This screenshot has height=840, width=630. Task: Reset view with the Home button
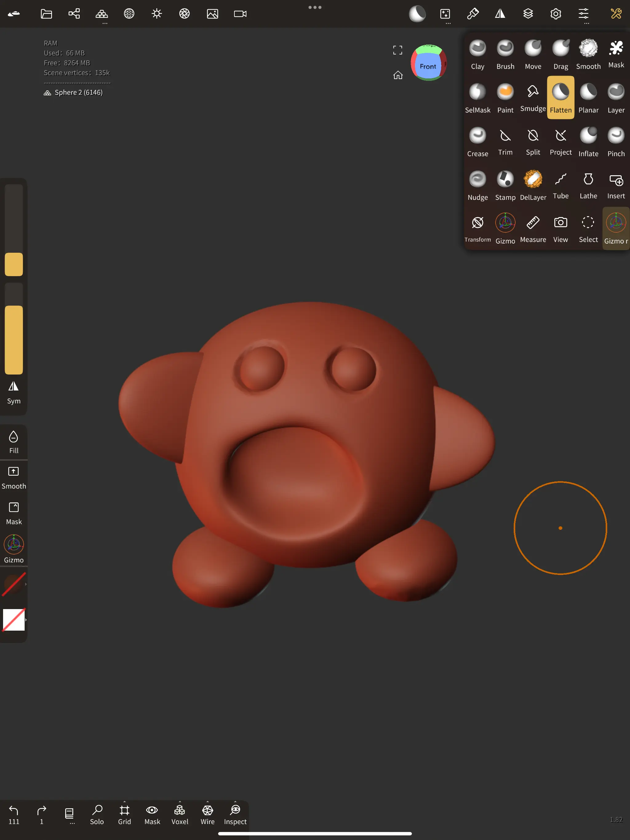[398, 75]
